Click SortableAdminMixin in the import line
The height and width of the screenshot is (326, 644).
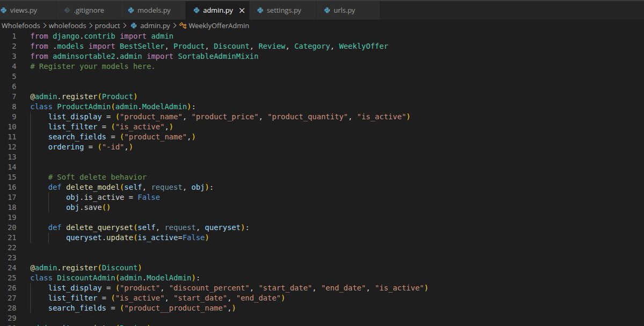coord(218,56)
